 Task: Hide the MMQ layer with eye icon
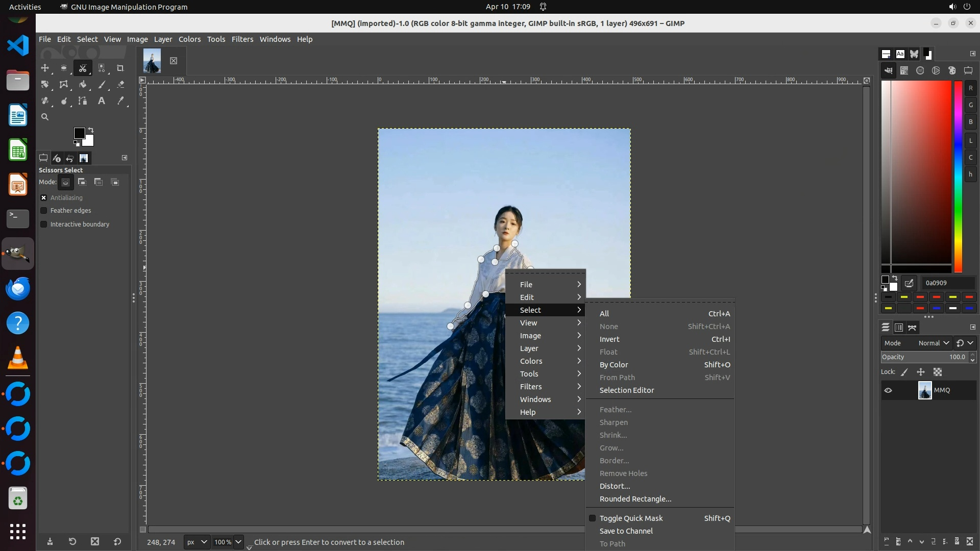(x=888, y=390)
